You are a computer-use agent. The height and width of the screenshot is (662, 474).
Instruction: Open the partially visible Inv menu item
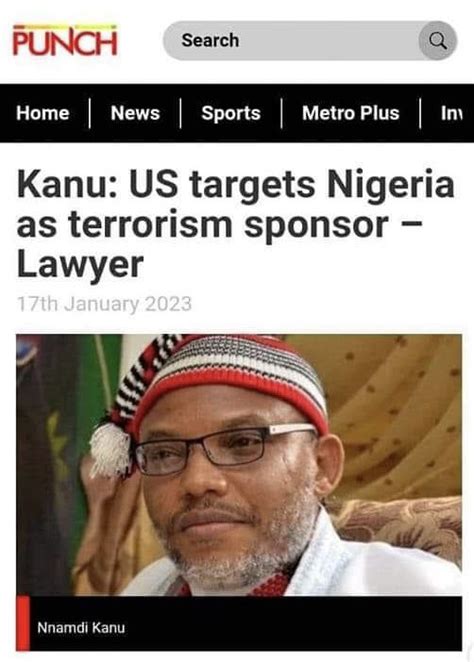point(452,113)
